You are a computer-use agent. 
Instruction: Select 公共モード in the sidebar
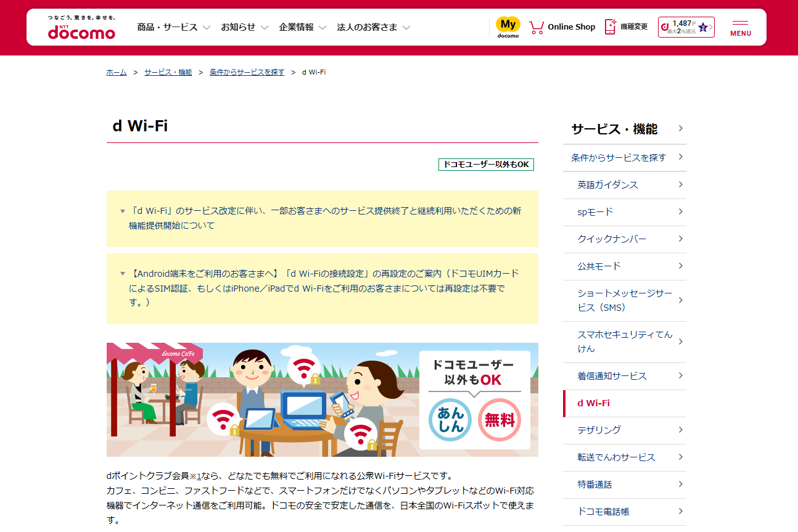[x=625, y=266]
